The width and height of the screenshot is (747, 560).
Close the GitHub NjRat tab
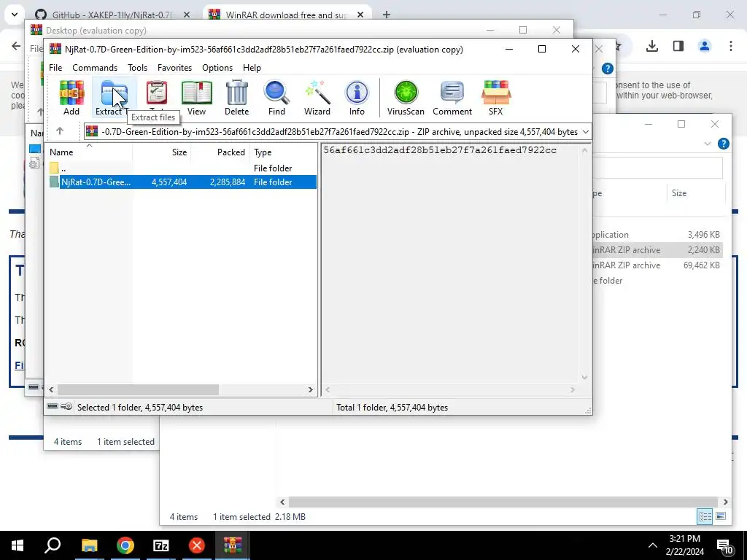point(187,15)
